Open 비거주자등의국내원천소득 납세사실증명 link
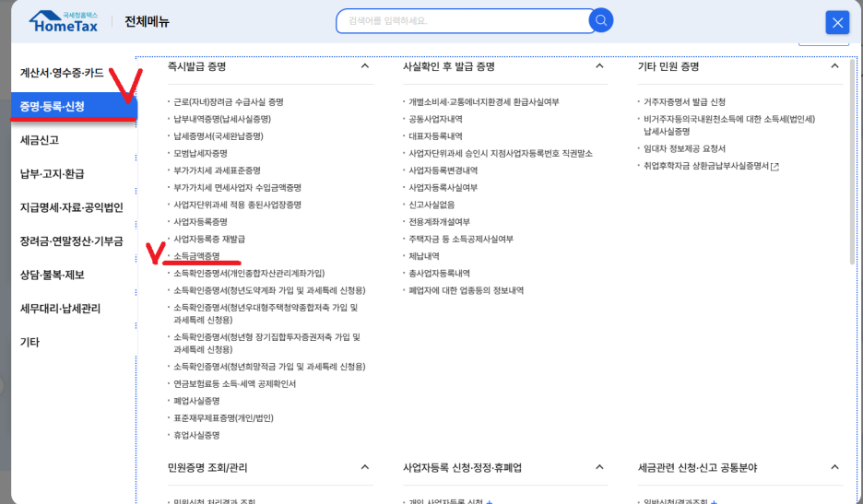Viewport: 863px width, 504px height. coord(729,125)
